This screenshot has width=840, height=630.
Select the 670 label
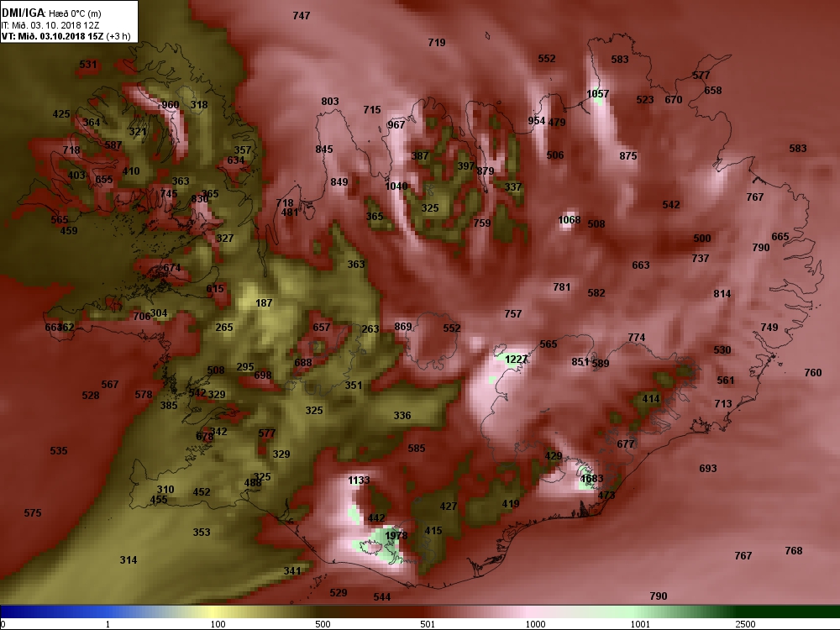(674, 99)
